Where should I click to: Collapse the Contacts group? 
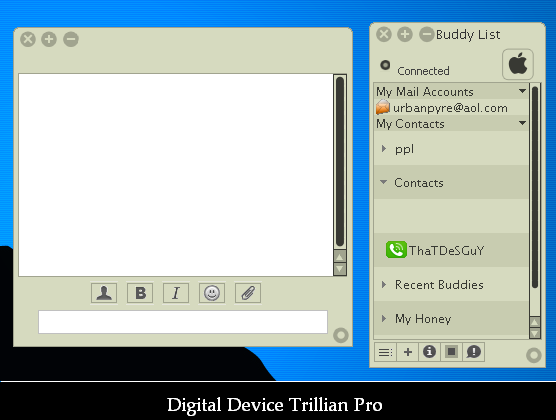point(383,182)
